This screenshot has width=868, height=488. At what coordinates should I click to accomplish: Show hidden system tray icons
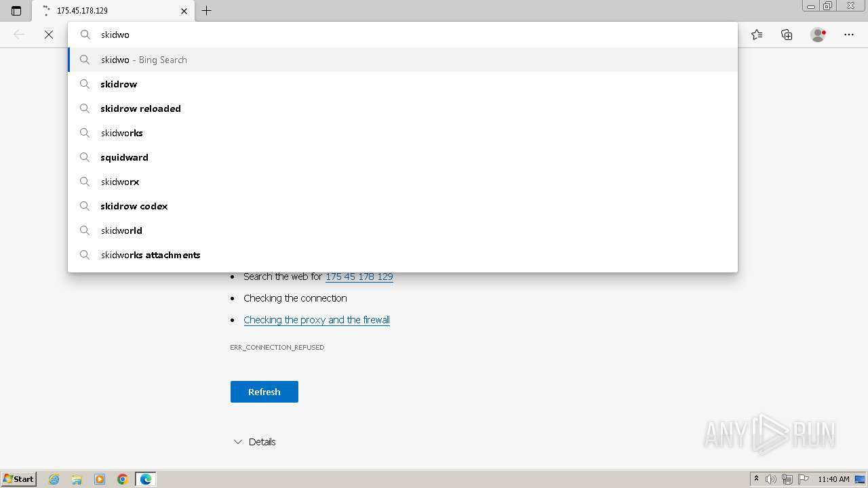click(x=756, y=479)
